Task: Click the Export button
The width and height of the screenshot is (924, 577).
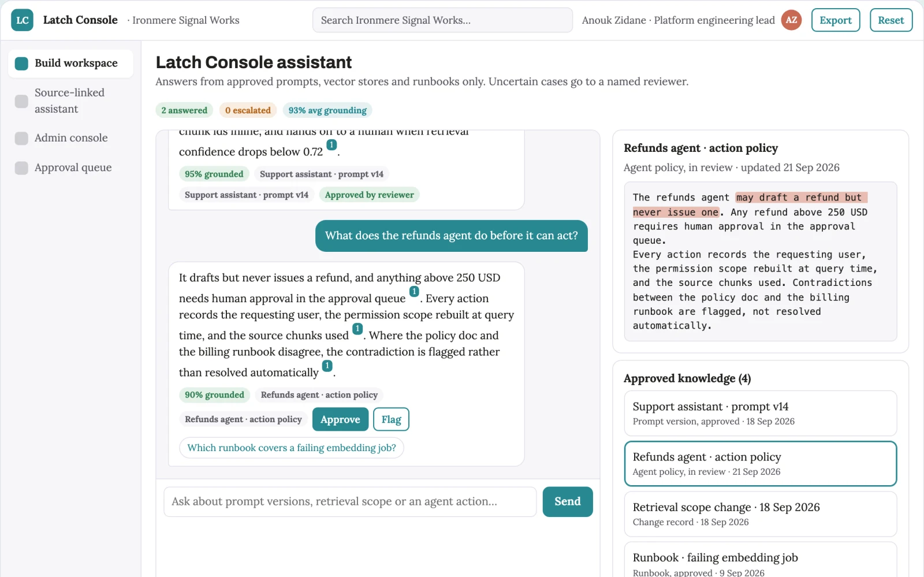Action: point(836,20)
